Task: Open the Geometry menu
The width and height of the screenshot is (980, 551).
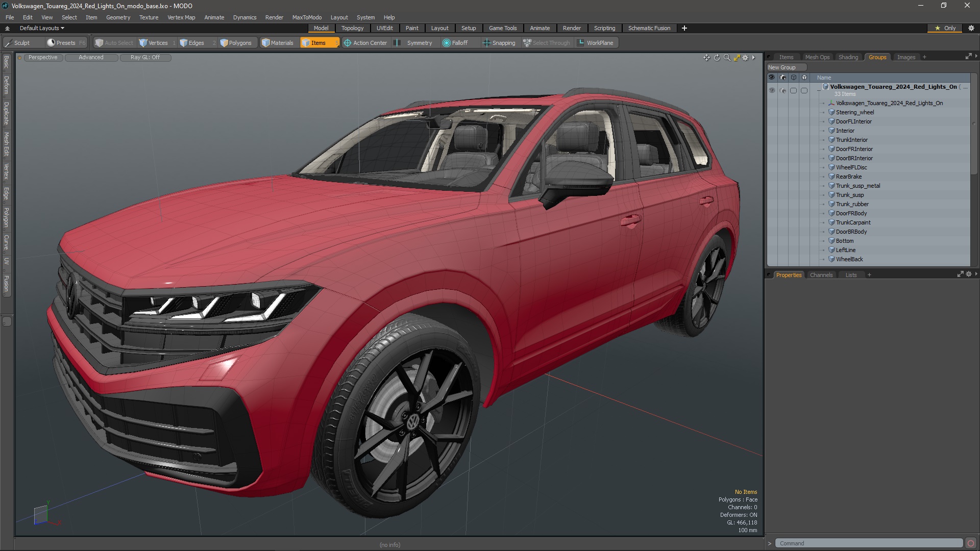Action: (118, 17)
